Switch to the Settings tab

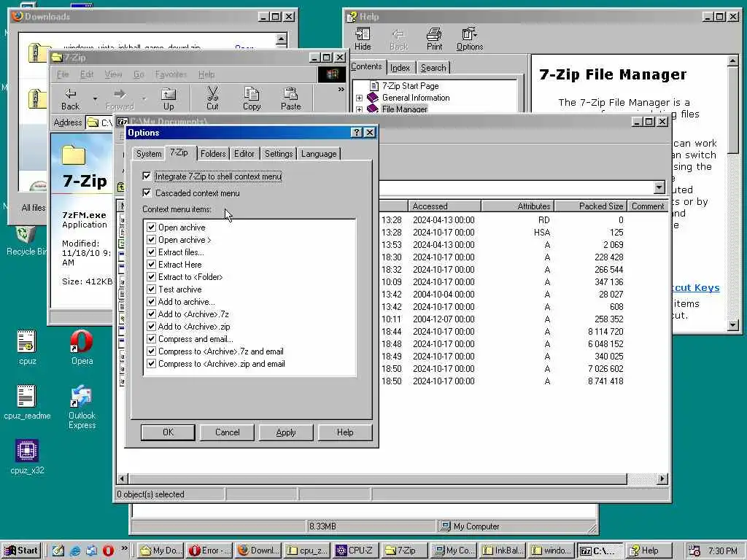tap(279, 154)
